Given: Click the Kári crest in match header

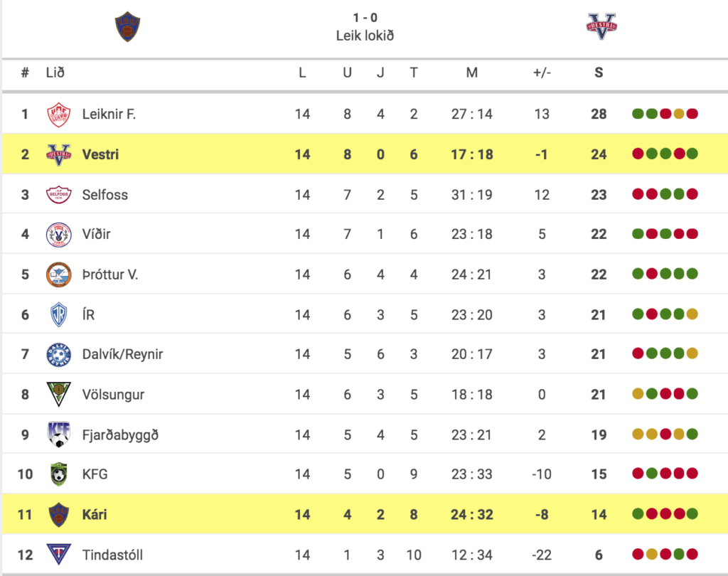Looking at the screenshot, I should pos(128,27).
